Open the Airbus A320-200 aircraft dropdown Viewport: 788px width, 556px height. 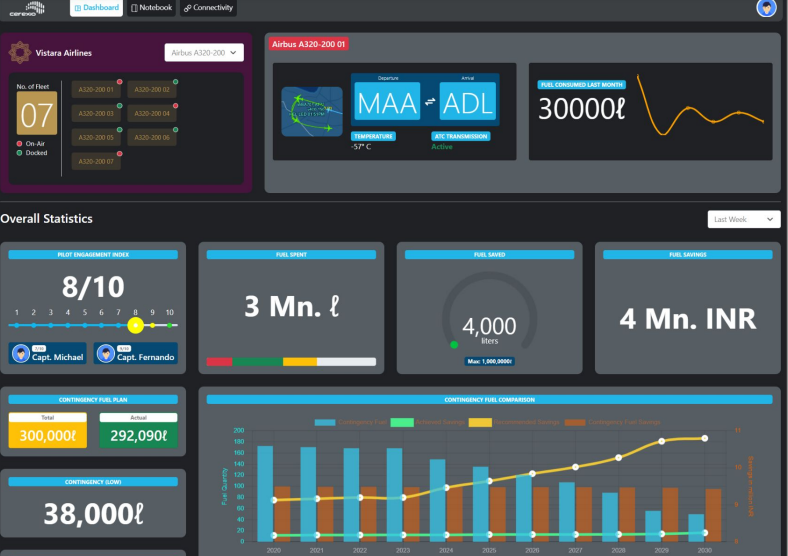(x=204, y=52)
